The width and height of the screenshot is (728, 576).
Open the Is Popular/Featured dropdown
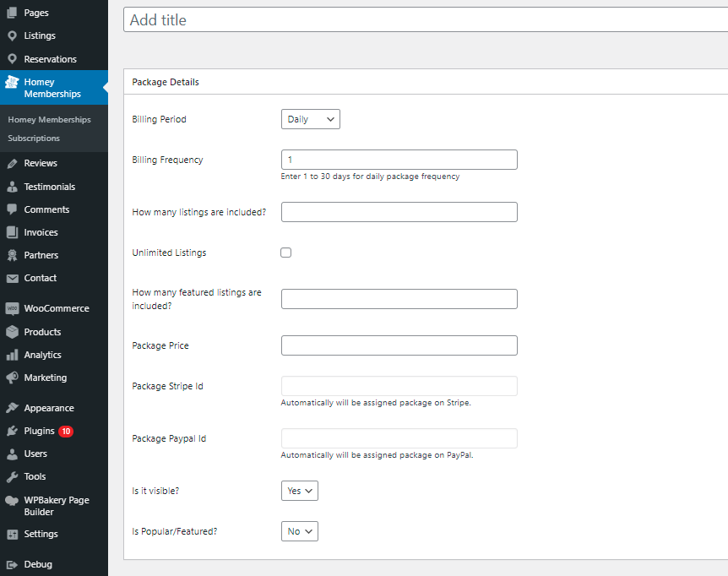click(300, 531)
